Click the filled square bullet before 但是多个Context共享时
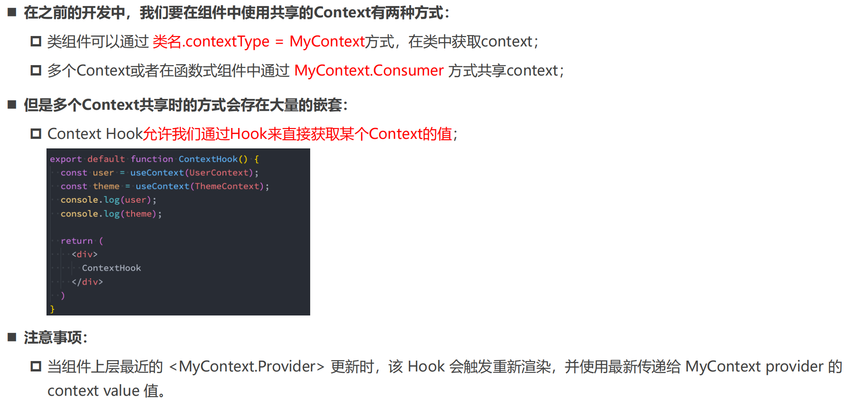This screenshot has width=868, height=404. click(x=12, y=104)
